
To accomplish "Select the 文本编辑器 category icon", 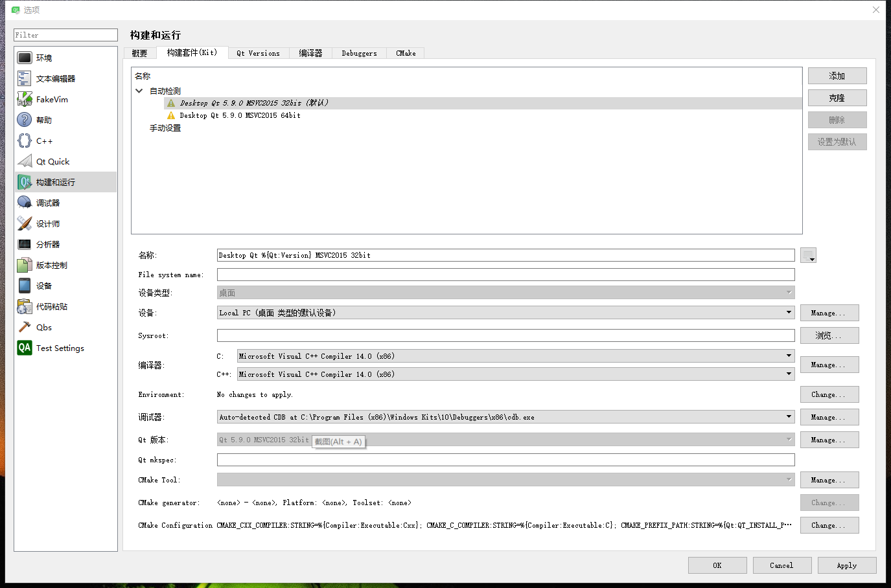I will 25,78.
